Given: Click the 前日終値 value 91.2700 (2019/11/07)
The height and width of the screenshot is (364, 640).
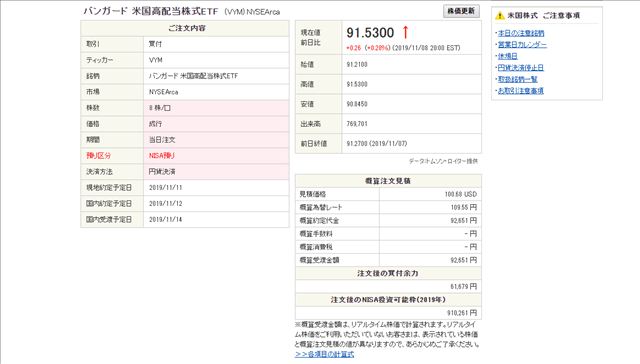Looking at the screenshot, I should 376,144.
